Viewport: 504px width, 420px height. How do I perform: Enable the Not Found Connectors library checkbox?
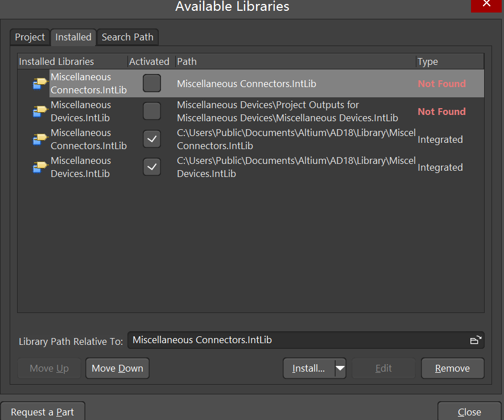152,83
